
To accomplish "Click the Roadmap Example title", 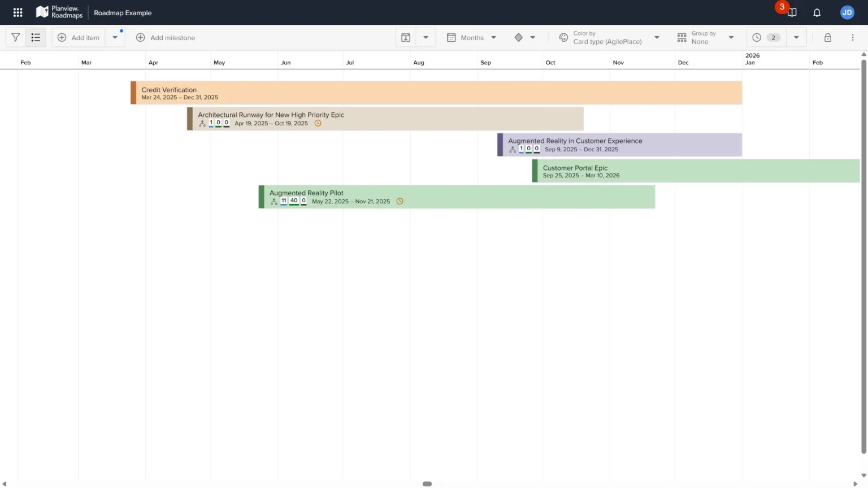I will click(123, 12).
